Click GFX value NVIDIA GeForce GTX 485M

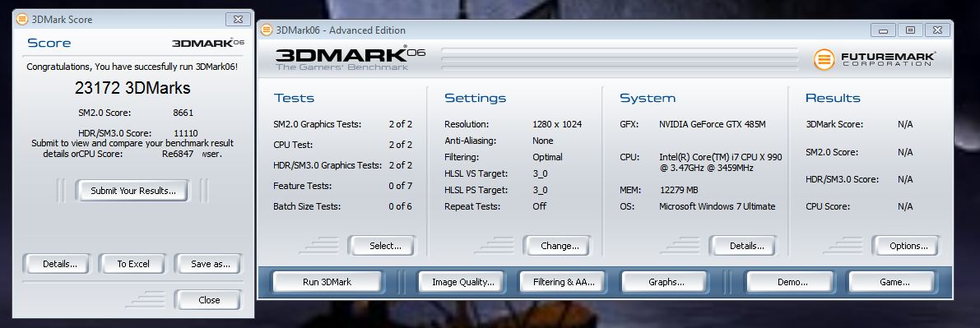[712, 124]
